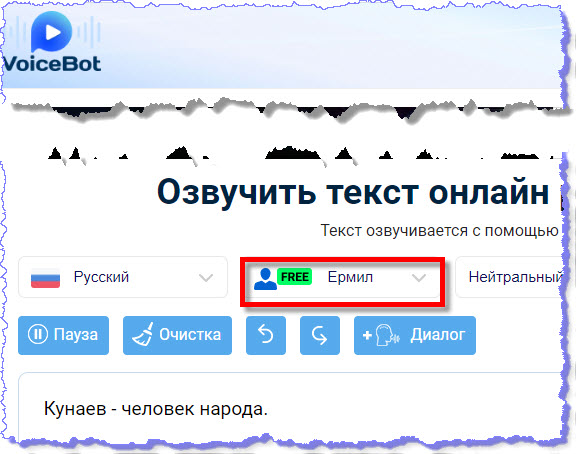This screenshot has height=454, width=576.
Task: Open the Русский language dropdown
Action: pos(123,277)
